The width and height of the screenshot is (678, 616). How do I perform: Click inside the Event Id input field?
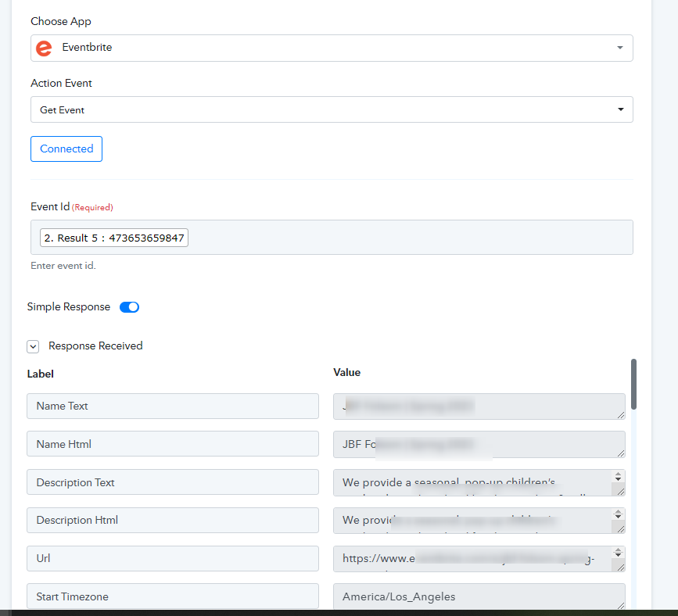click(x=332, y=238)
